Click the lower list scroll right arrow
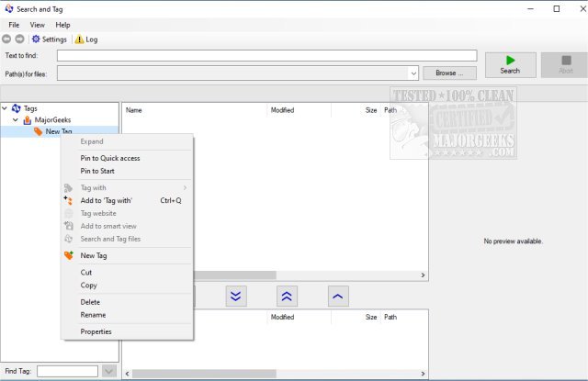This screenshot has height=381, width=588. (x=423, y=374)
